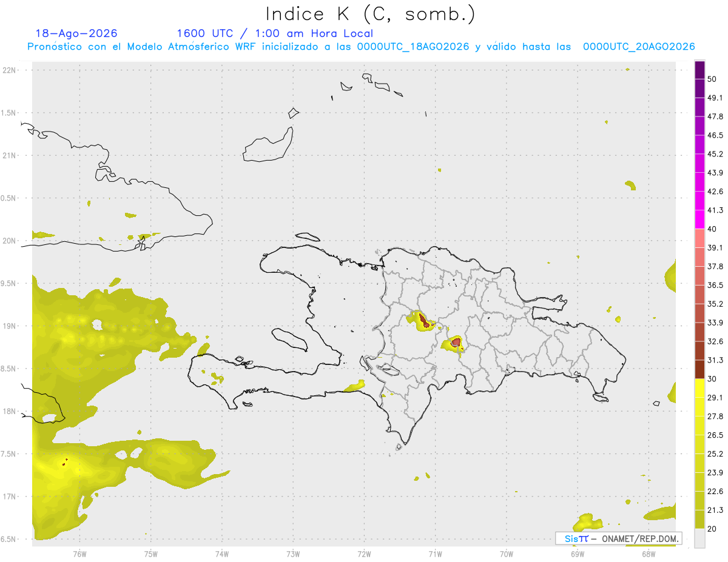Image resolution: width=728 pixels, height=562 pixels.
Task: Click the "73W" longitude label
Action: pos(293,554)
